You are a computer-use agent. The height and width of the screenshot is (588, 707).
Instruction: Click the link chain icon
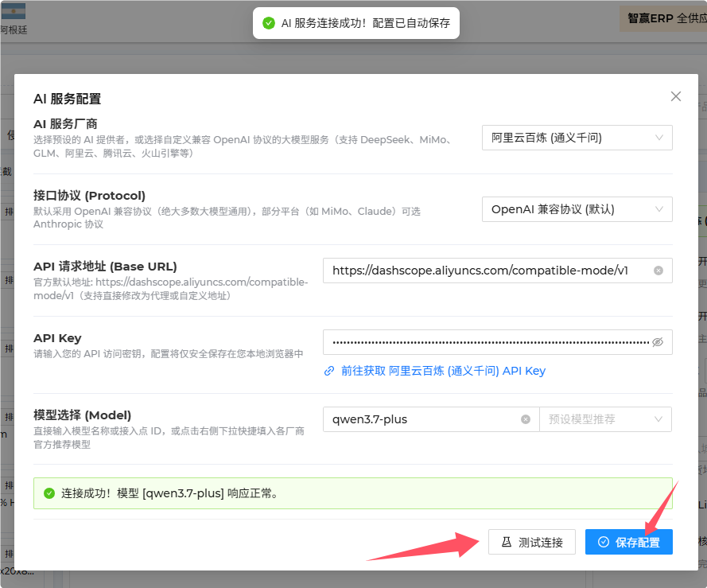(x=329, y=371)
